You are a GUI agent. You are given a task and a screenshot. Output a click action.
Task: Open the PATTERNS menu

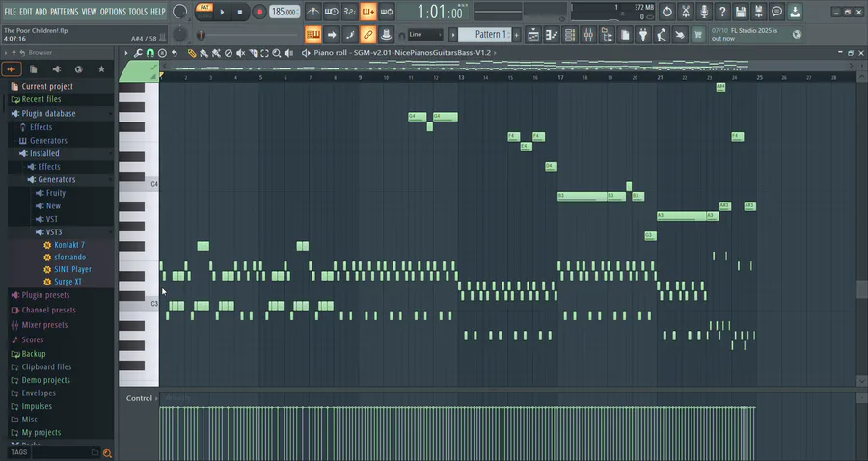pos(65,11)
